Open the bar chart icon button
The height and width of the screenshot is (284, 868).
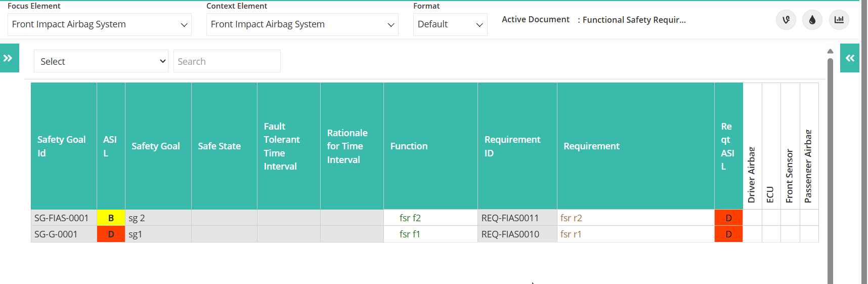(839, 20)
